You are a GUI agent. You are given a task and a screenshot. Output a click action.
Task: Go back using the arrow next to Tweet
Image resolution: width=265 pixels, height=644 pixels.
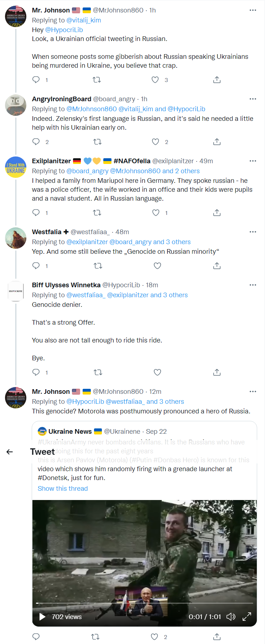click(10, 452)
